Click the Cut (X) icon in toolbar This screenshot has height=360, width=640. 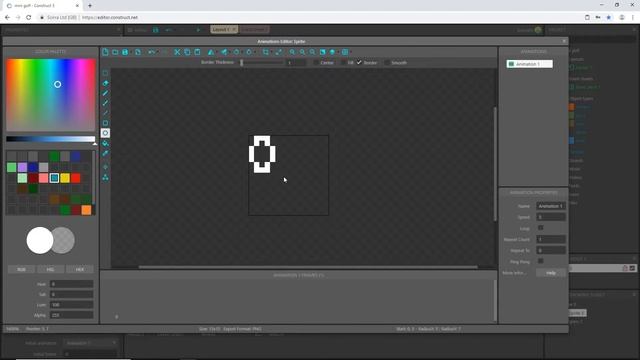[x=177, y=52]
